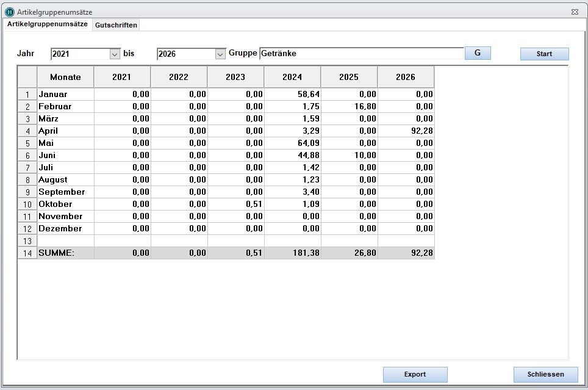Click the April 2026 value 92,28

coord(406,131)
